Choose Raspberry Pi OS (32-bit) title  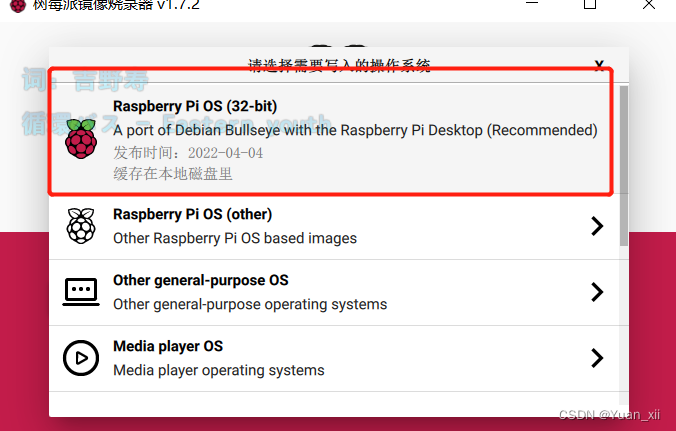pos(195,106)
